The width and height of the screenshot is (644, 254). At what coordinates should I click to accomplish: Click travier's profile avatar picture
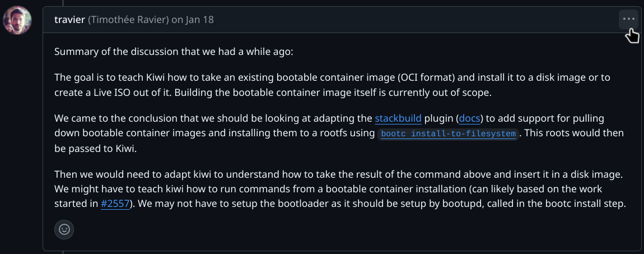click(x=17, y=20)
